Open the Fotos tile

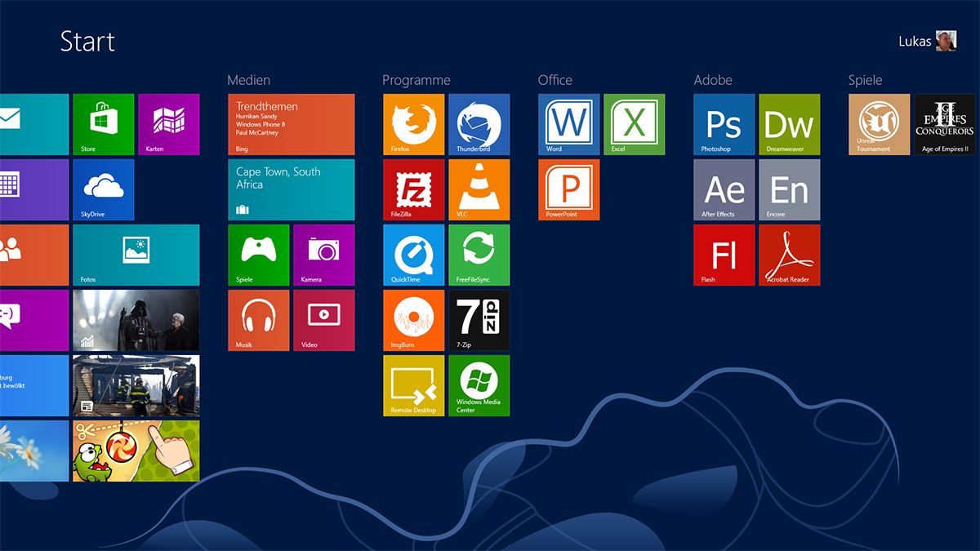(136, 255)
